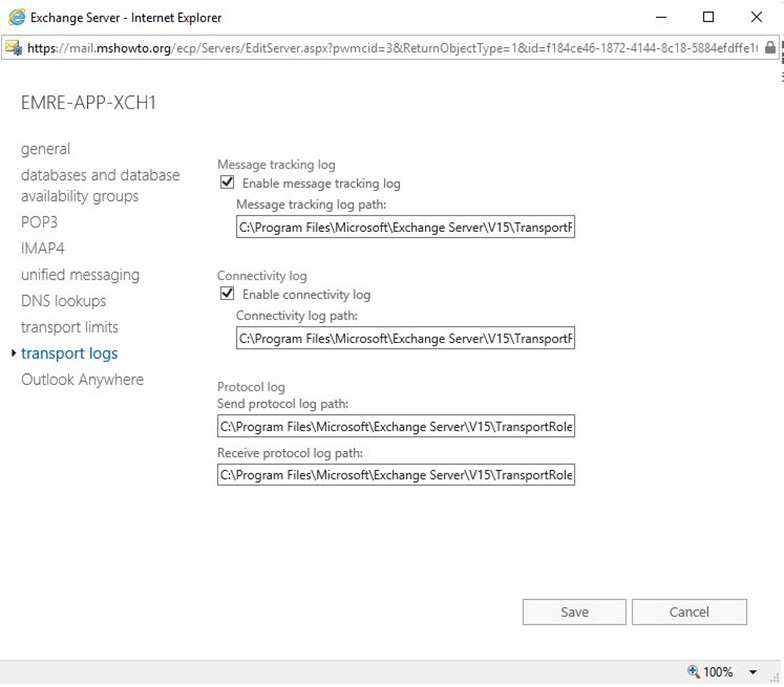Open Outlook Anywhere section
The height and width of the screenshot is (687, 784).
[x=82, y=380]
